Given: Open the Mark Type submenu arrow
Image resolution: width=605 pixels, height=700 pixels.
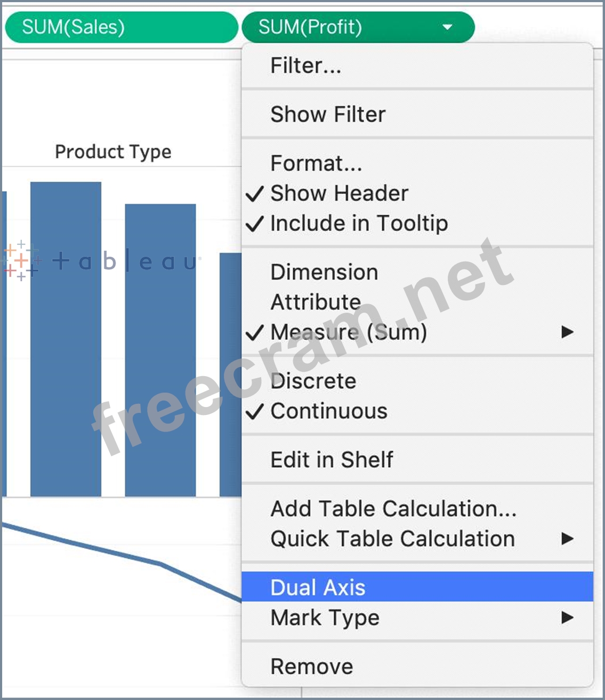Looking at the screenshot, I should (x=567, y=618).
